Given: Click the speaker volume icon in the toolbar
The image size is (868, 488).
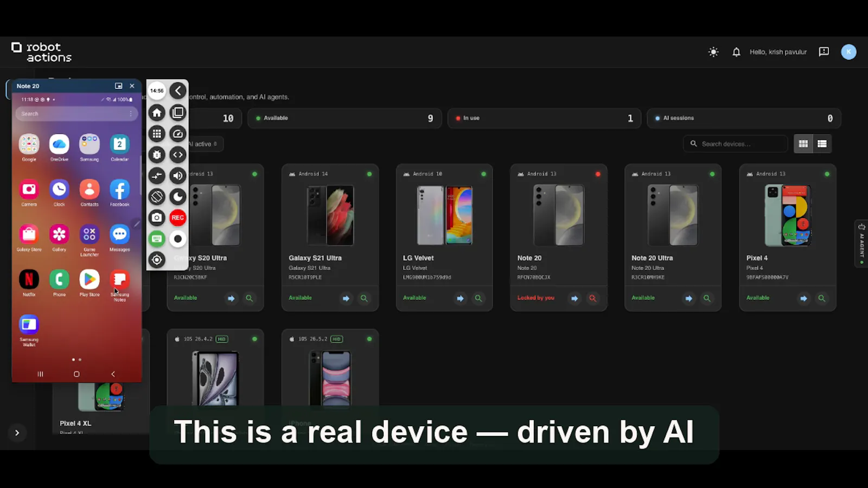Looking at the screenshot, I should (x=178, y=176).
